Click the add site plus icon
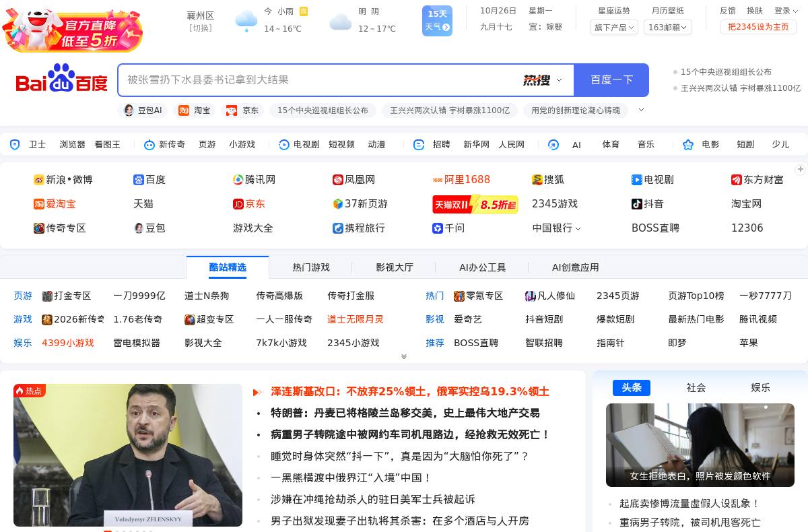Viewport: 808px width, 532px height. pos(801,169)
